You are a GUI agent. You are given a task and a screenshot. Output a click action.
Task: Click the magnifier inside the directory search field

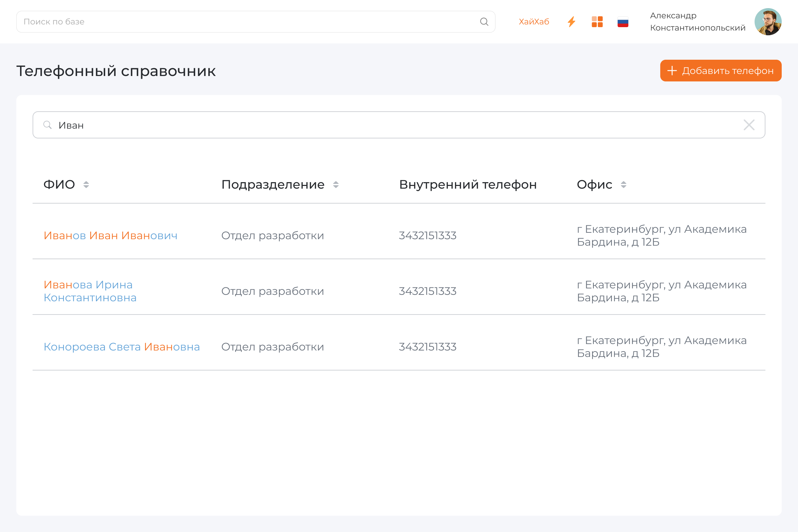47,125
